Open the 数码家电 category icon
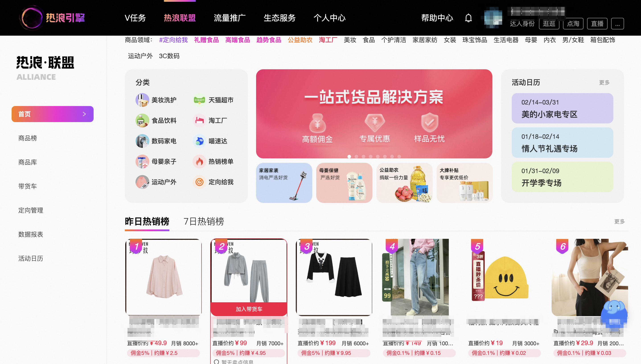The width and height of the screenshot is (641, 364). point(142,141)
